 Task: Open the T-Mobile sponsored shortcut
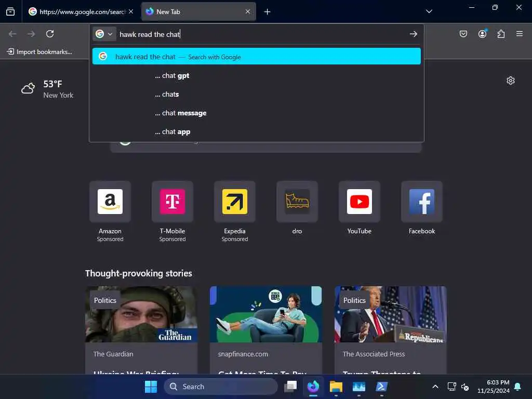tap(172, 212)
